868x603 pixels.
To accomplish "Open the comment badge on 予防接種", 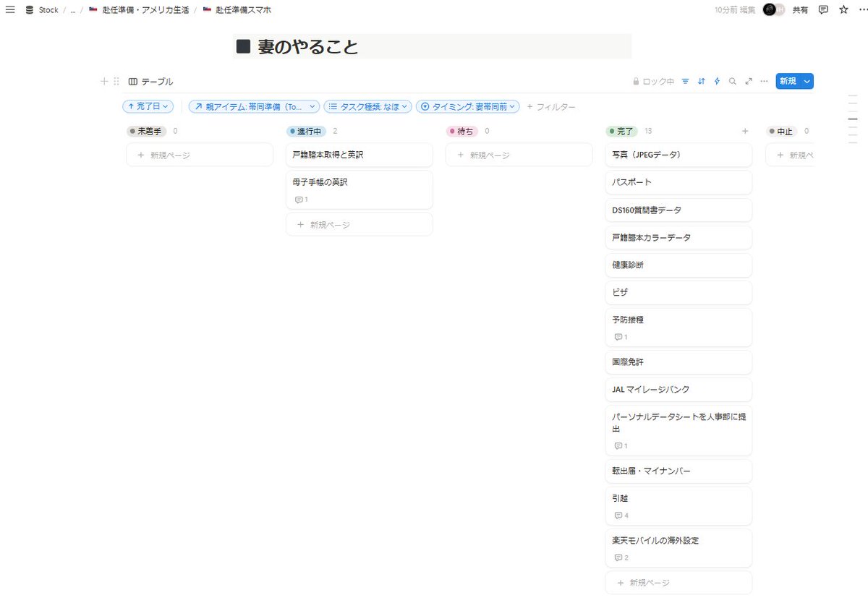I will pos(620,337).
